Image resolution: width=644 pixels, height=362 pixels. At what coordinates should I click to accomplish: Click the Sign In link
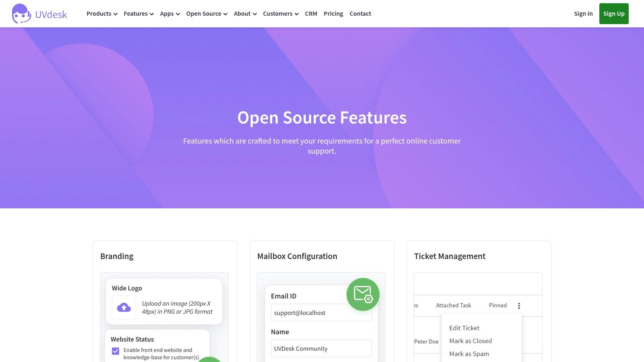pyautogui.click(x=583, y=14)
